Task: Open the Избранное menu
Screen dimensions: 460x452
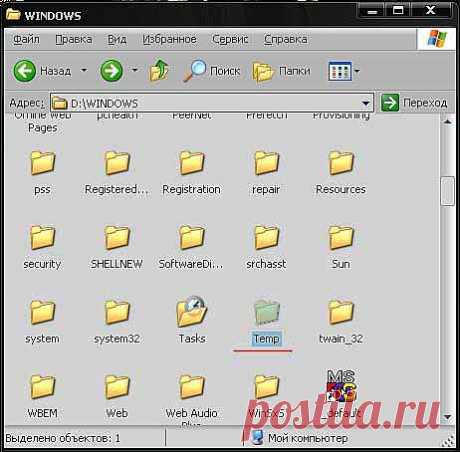Action: tap(169, 39)
